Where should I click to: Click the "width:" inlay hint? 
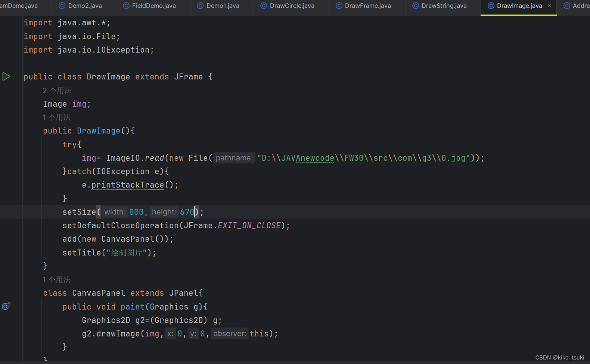pyautogui.click(x=115, y=212)
